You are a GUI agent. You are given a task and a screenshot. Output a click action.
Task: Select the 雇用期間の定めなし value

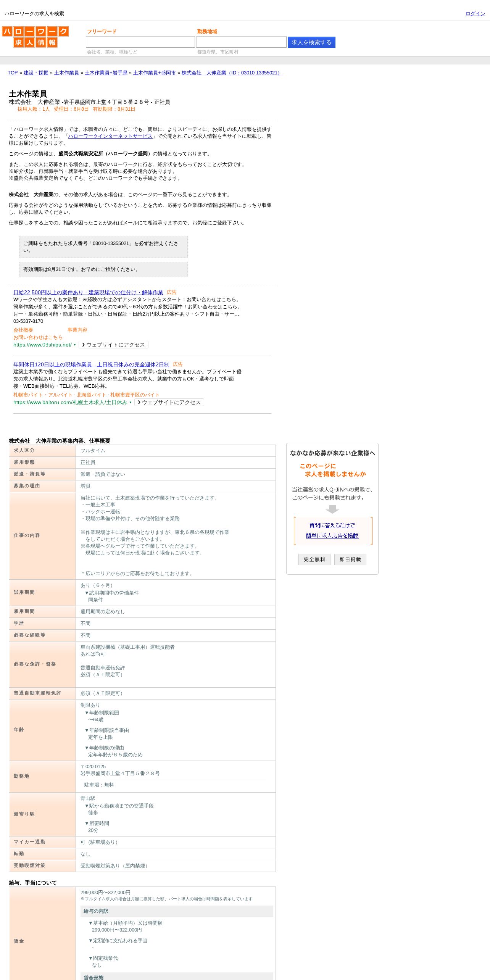pyautogui.click(x=103, y=612)
